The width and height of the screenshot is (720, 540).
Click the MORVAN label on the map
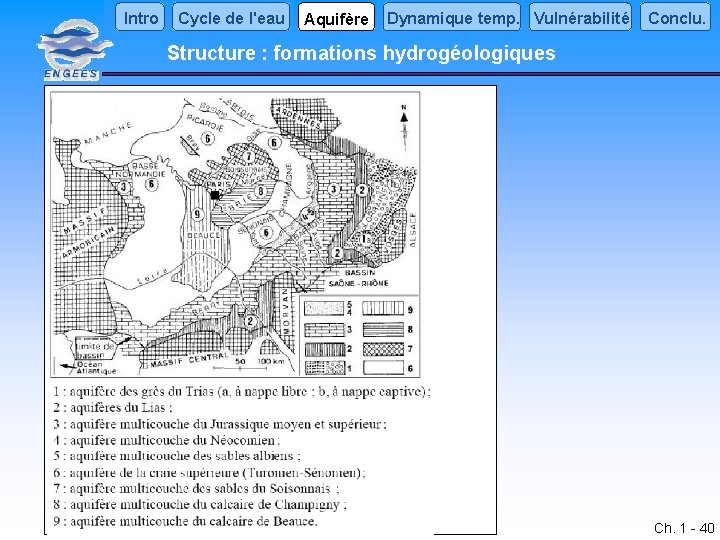[286, 311]
